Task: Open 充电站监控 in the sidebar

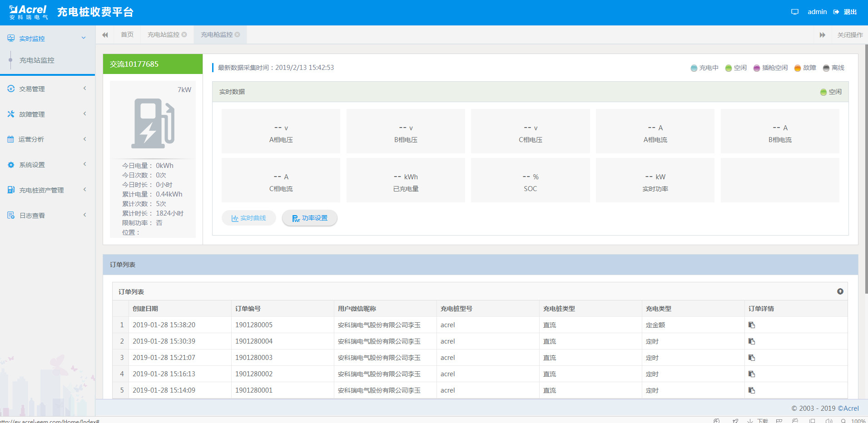Action: click(x=37, y=60)
